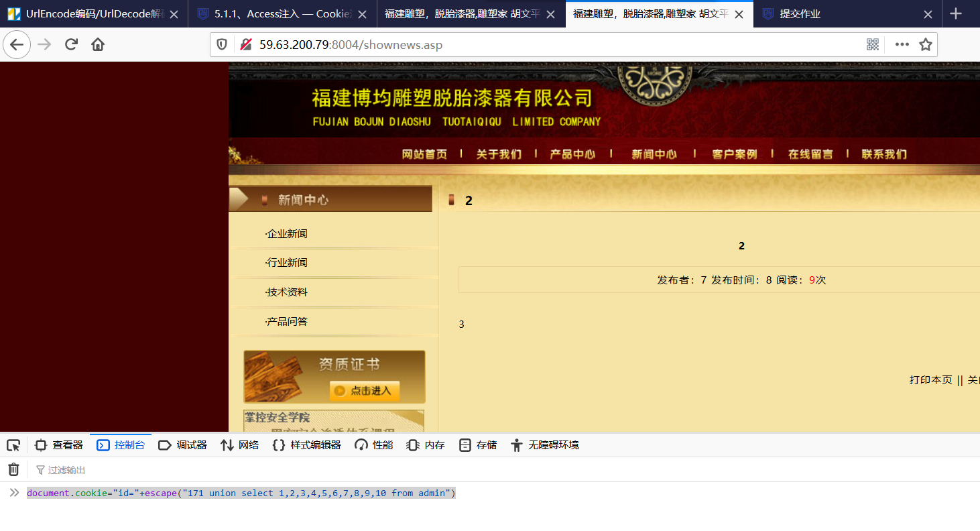
Task: Click the 点击进入 button on 资质证书 banner
Action: coord(365,391)
